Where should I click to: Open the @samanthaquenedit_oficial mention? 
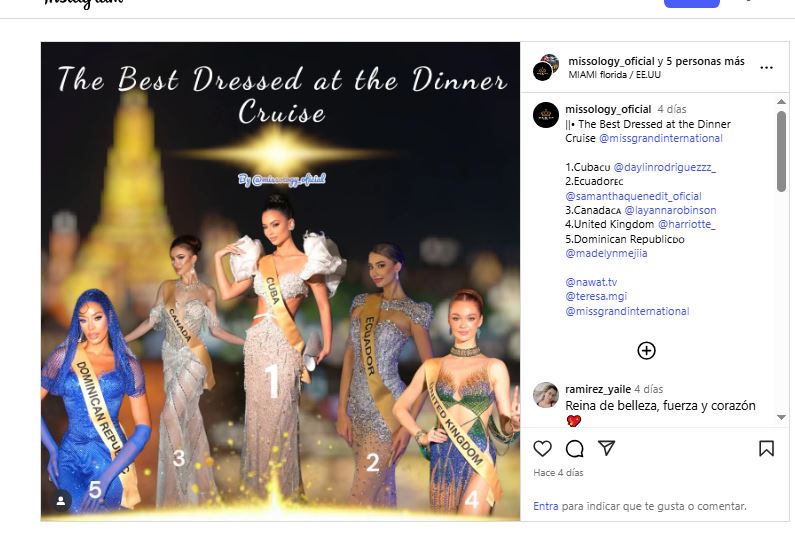pyautogui.click(x=633, y=196)
